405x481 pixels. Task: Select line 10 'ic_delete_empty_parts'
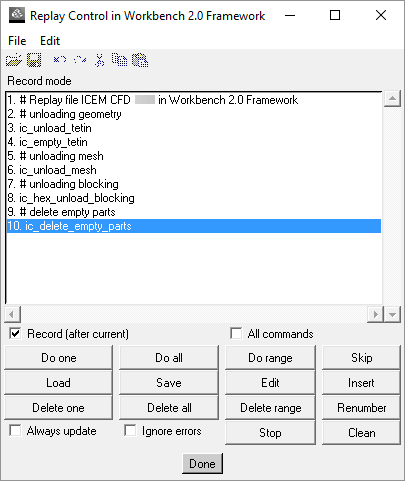(194, 226)
